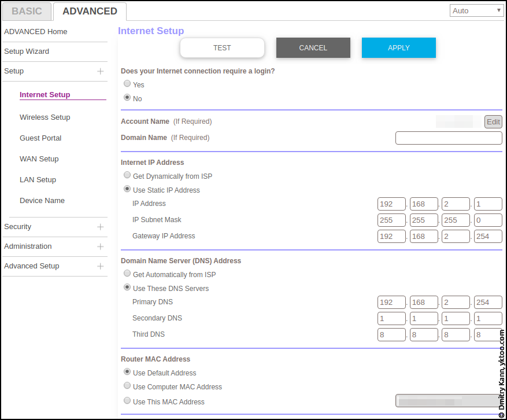Click the TEST button
507x420 pixels.
click(222, 48)
